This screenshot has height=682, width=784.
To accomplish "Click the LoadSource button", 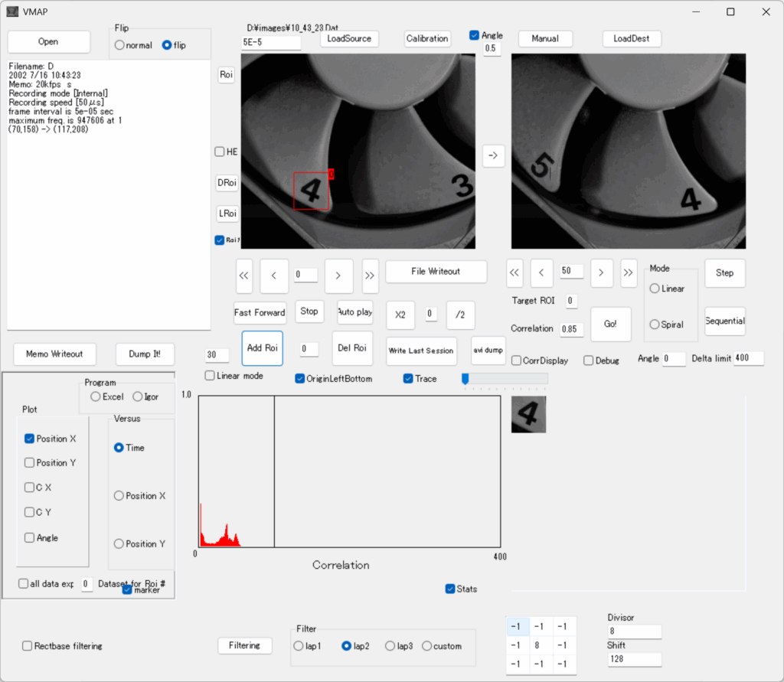I will (349, 38).
